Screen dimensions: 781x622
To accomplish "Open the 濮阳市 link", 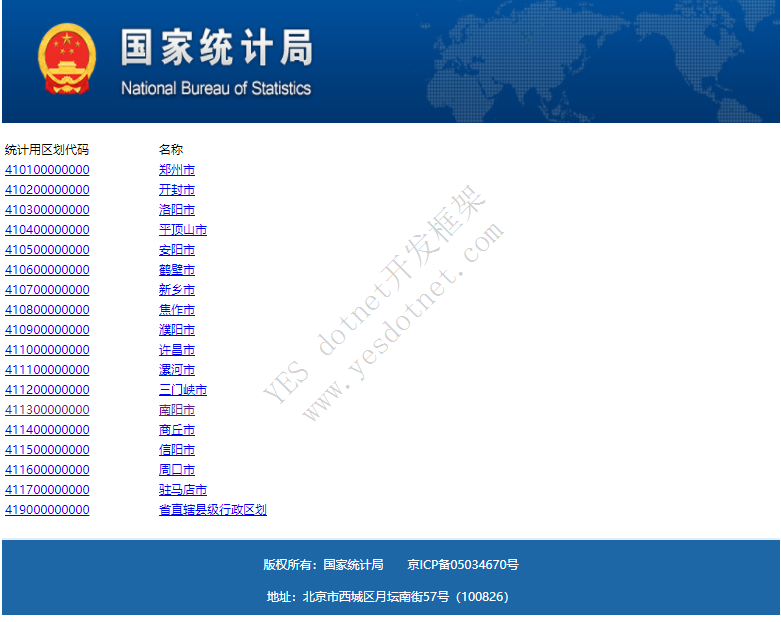I will pyautogui.click(x=177, y=330).
